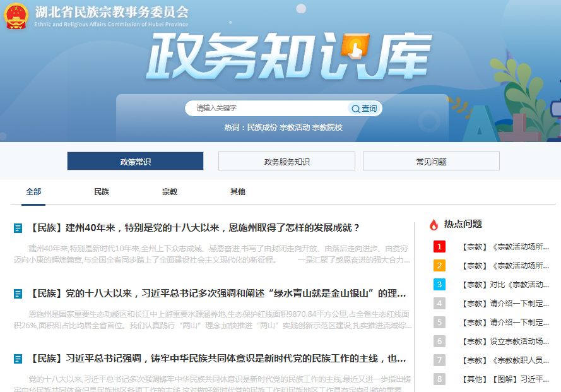The height and width of the screenshot is (392, 561).
Task: Click hot keyword link 民族成份
Action: point(262,128)
